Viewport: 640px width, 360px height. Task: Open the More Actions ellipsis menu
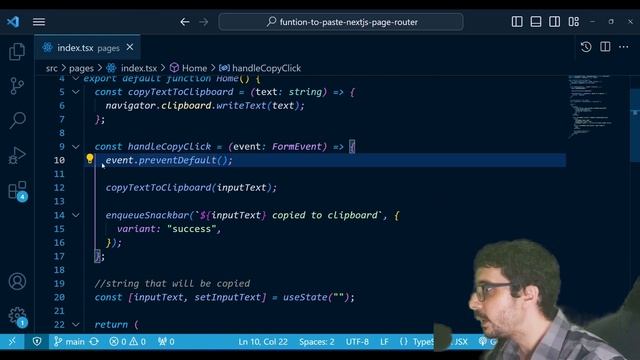(x=624, y=47)
